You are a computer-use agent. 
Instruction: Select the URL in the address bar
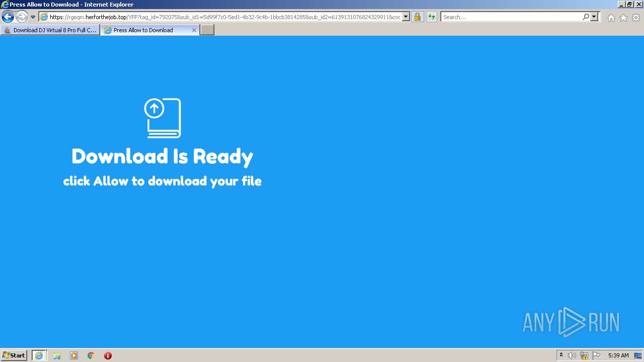[x=224, y=17]
